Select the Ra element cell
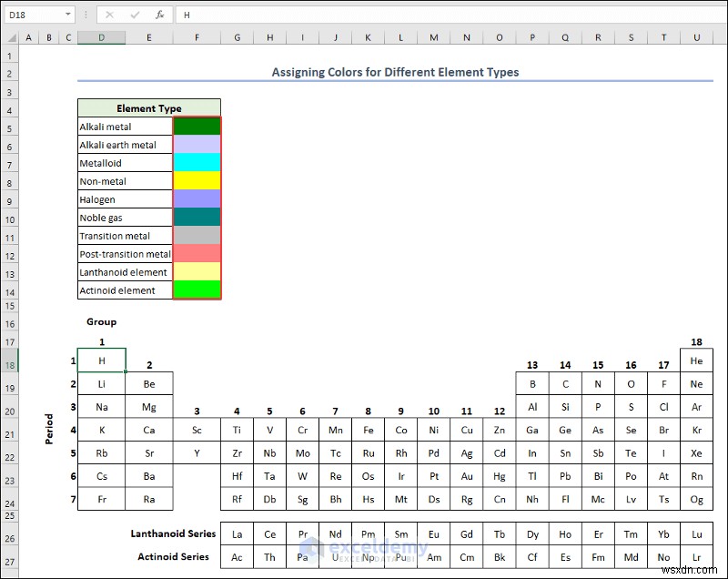 [x=149, y=499]
